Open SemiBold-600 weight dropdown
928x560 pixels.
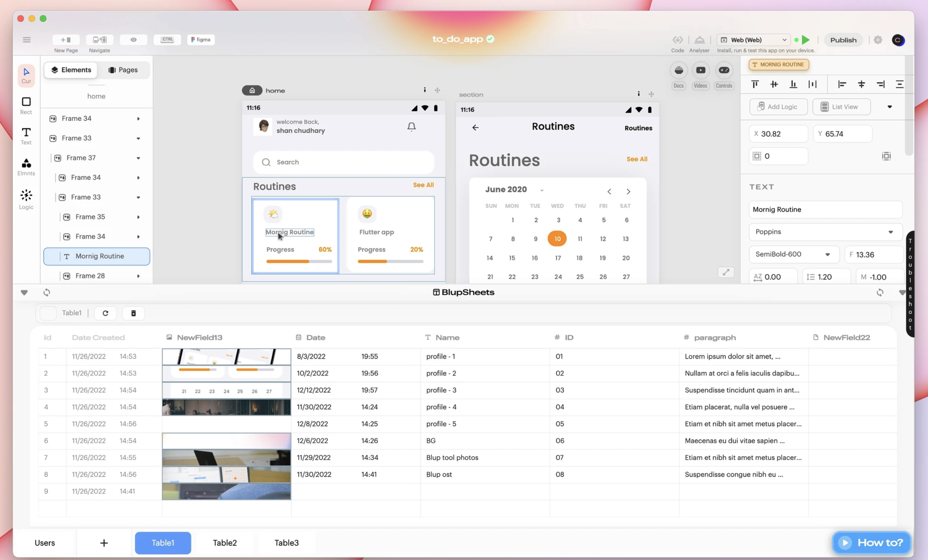click(793, 254)
